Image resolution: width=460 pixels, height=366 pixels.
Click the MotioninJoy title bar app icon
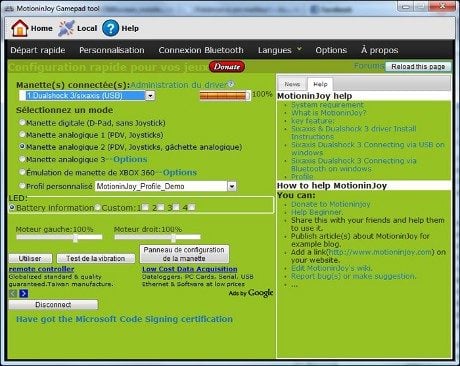click(x=9, y=9)
